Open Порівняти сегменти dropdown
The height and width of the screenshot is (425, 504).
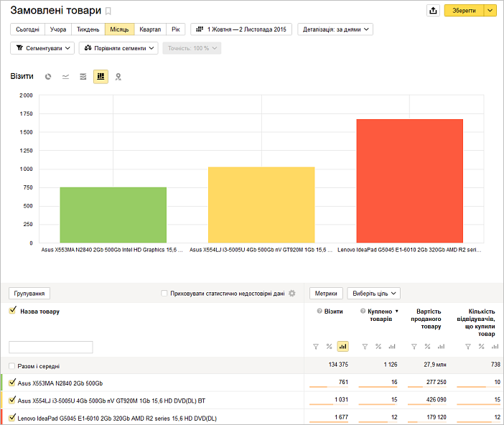(x=118, y=48)
